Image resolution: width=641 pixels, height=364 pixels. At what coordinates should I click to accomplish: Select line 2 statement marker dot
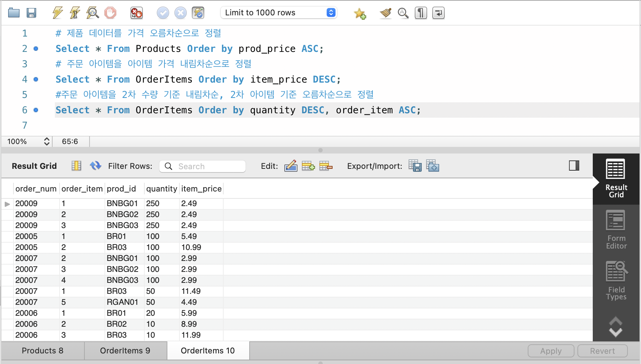[x=36, y=49]
